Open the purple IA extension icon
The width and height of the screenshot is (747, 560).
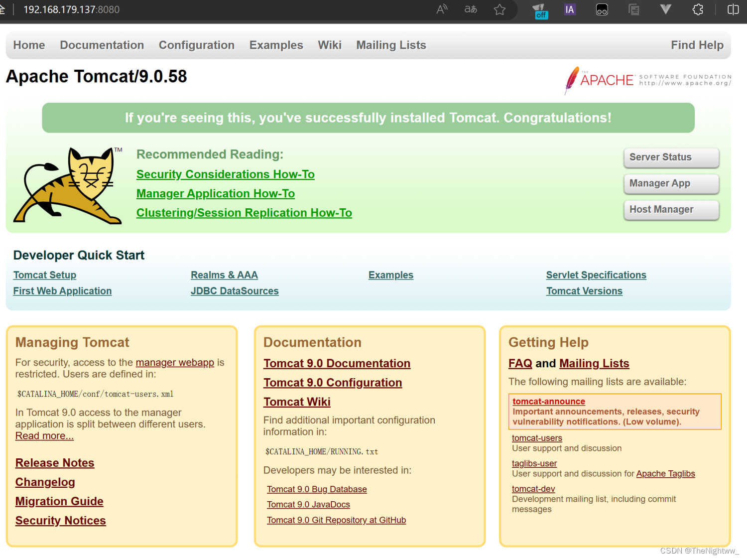pyautogui.click(x=570, y=9)
